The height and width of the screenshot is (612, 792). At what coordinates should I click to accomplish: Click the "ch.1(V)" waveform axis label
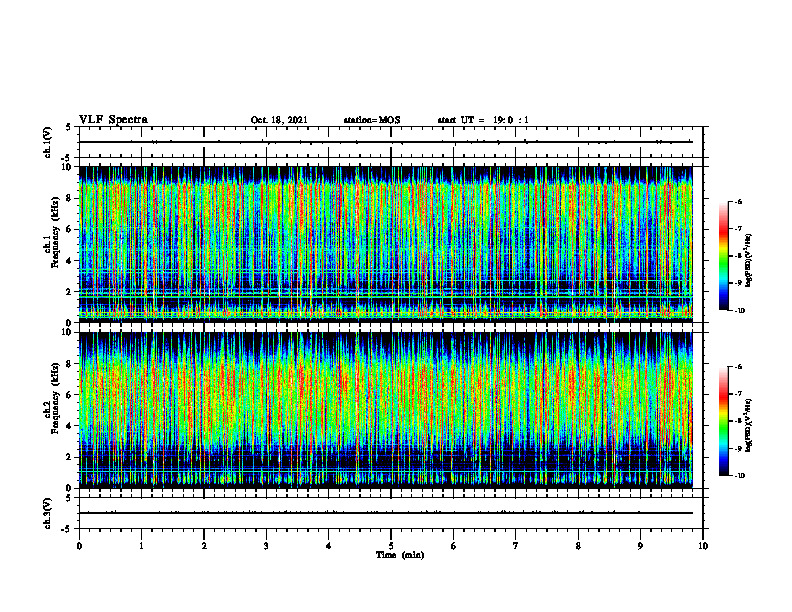tap(48, 142)
